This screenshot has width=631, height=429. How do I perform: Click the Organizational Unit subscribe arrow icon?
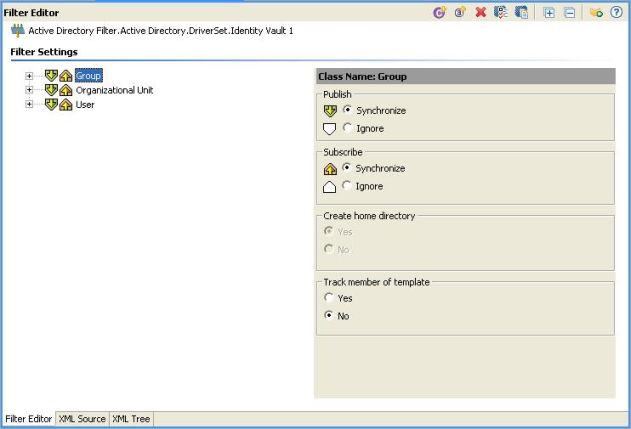pos(66,90)
